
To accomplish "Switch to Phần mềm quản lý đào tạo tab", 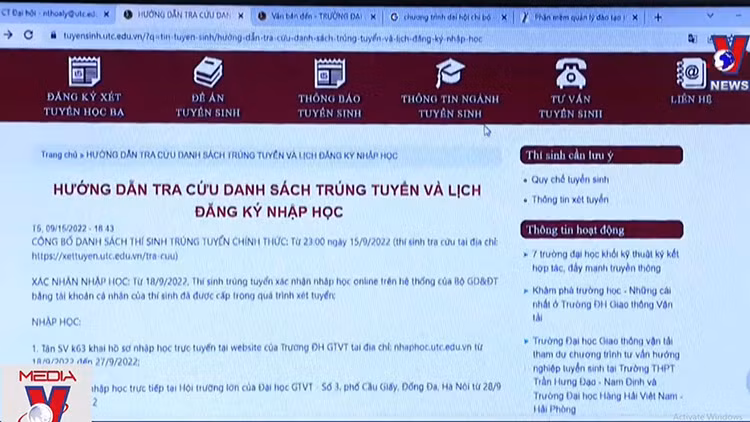I will 578,17.
